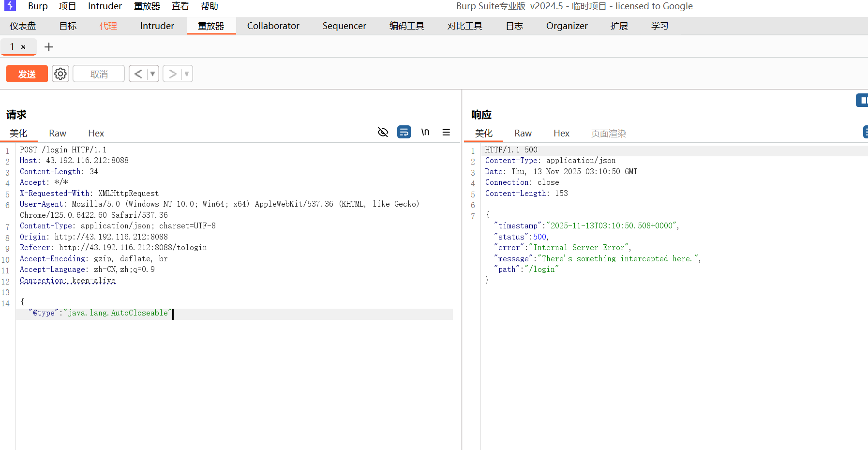
Task: Open the 查看 menu
Action: pyautogui.click(x=180, y=6)
